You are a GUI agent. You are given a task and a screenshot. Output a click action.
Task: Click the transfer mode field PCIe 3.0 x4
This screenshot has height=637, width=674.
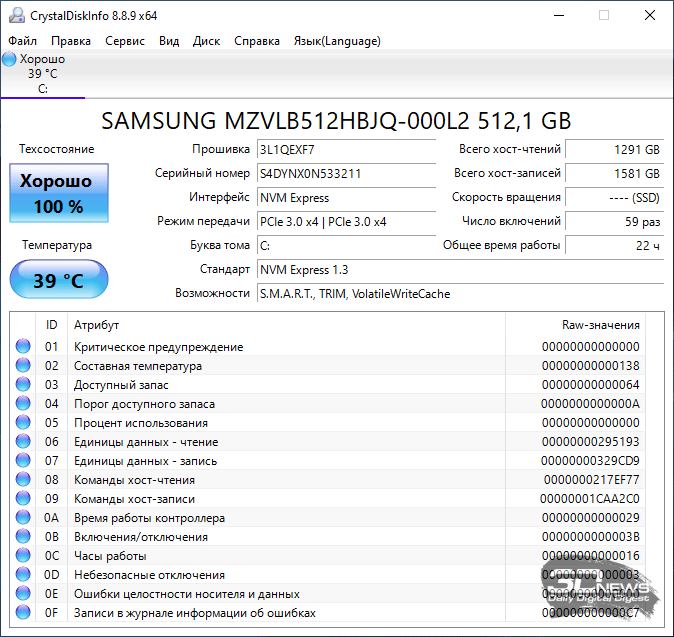[x=346, y=222]
